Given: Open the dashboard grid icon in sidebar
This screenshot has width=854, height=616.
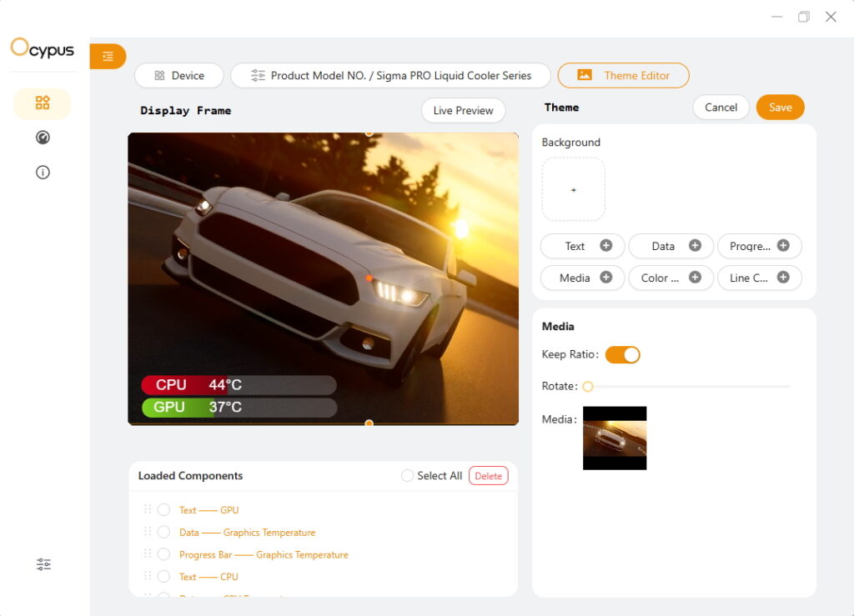Looking at the screenshot, I should point(43,103).
